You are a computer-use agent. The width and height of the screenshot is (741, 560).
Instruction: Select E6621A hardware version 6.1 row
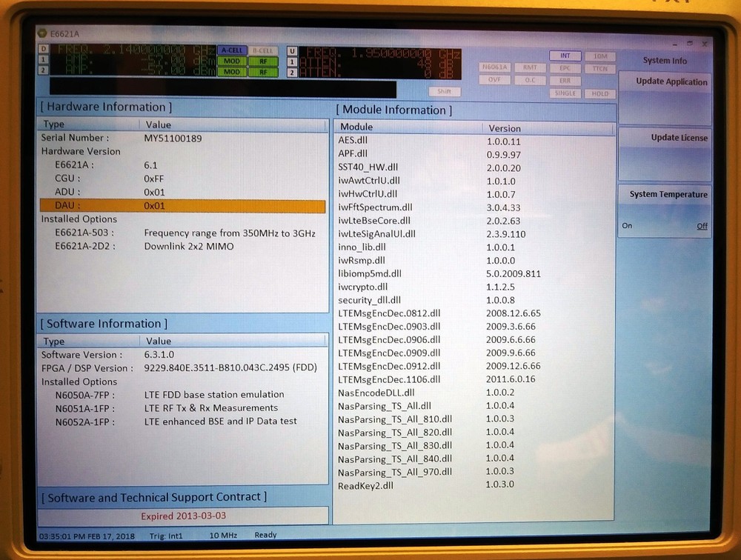[x=183, y=165]
